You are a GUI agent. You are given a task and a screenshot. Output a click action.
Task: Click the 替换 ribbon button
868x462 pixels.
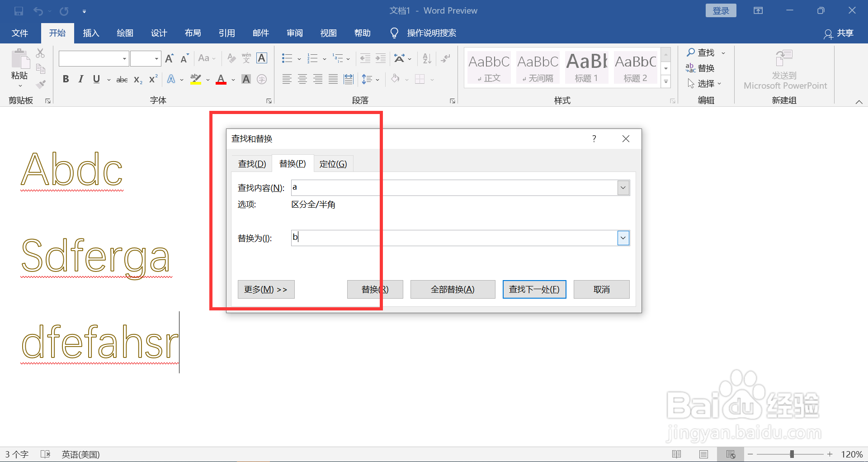pyautogui.click(x=700, y=68)
